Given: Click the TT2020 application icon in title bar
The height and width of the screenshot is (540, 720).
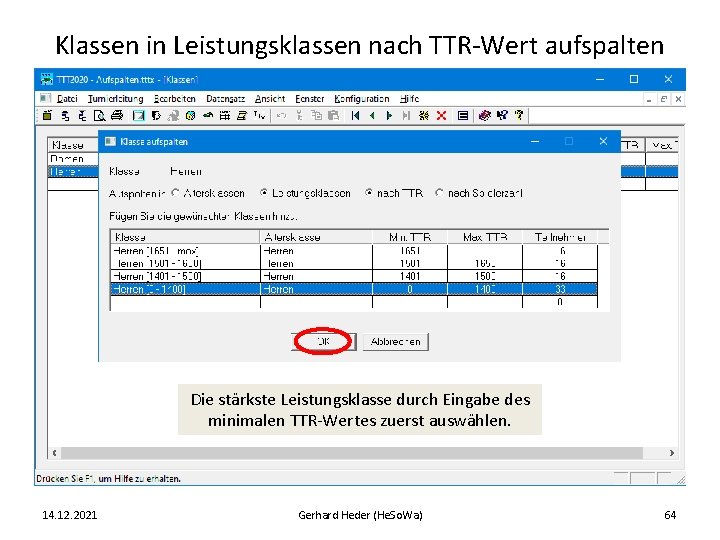Looking at the screenshot, I should tap(46, 79).
